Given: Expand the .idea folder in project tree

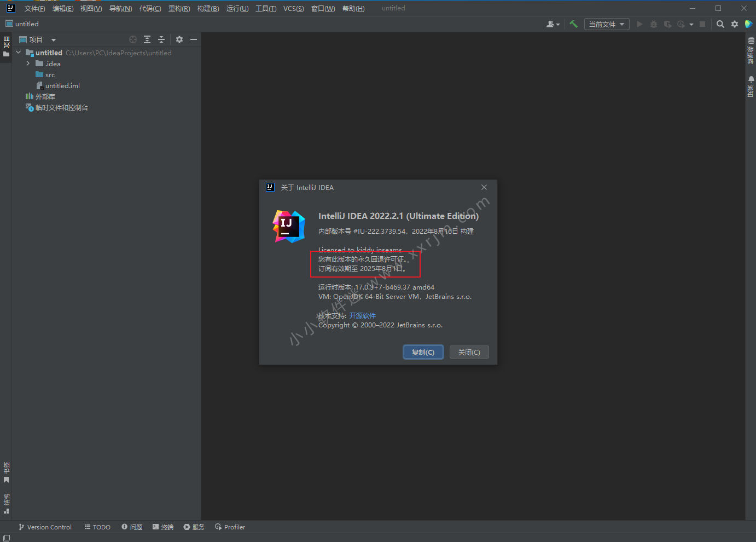Looking at the screenshot, I should (28, 64).
